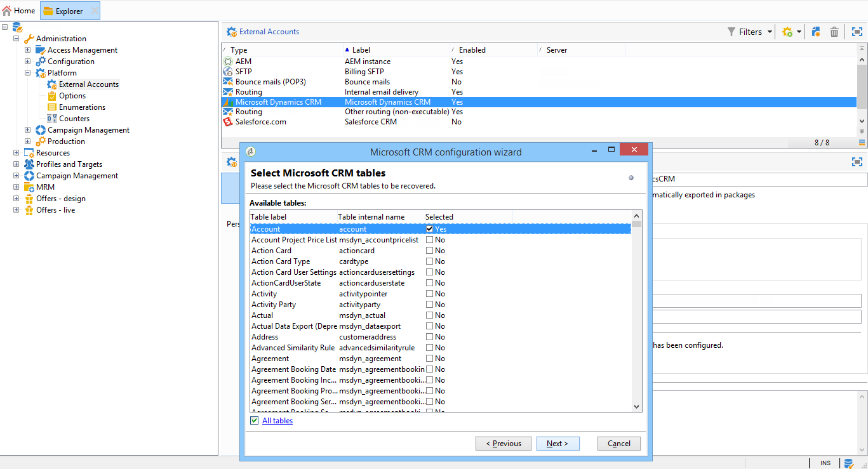Open the Filters dropdown arrow
Viewport: 868px width, 469px height.
[770, 32]
